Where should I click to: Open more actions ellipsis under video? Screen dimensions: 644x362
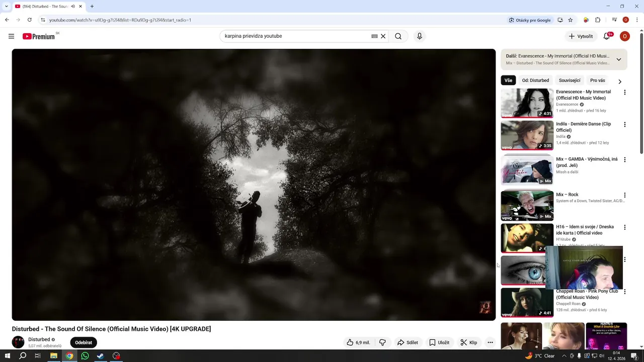click(x=490, y=342)
